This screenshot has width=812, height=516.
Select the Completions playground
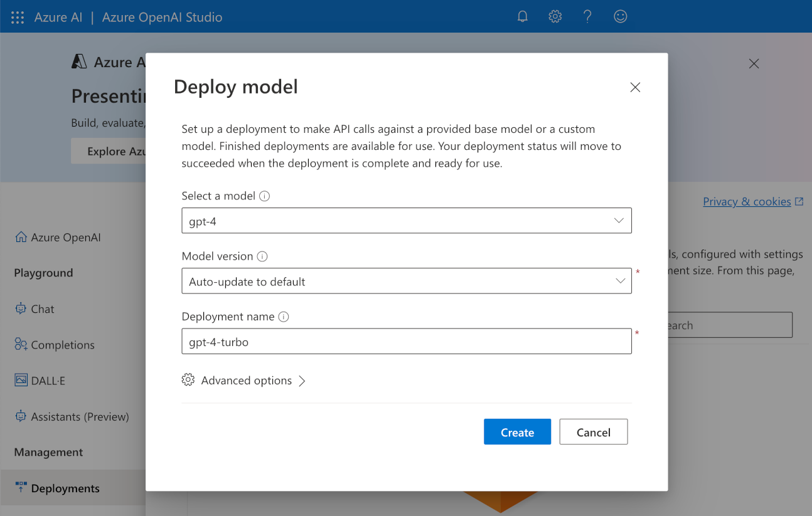(61, 344)
